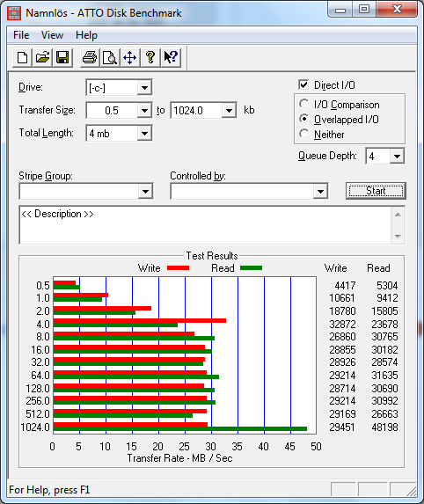The image size is (424, 504).
Task: Click the Description scrollbar down arrow
Action: [x=398, y=237]
